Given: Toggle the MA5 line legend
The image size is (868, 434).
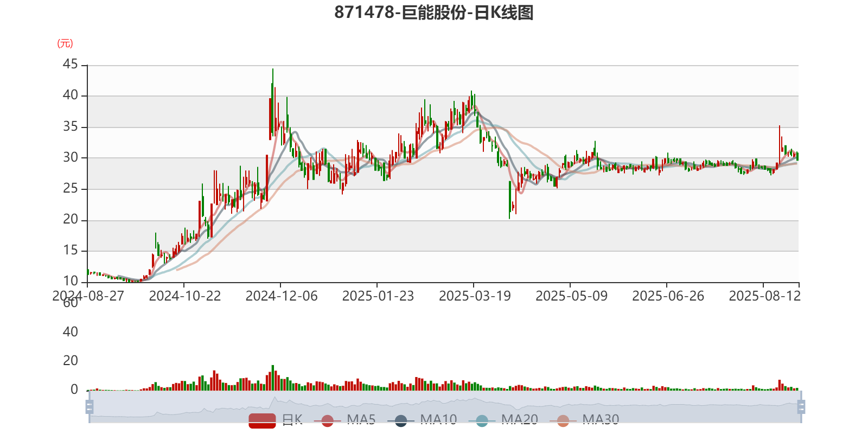Looking at the screenshot, I should coord(344,420).
